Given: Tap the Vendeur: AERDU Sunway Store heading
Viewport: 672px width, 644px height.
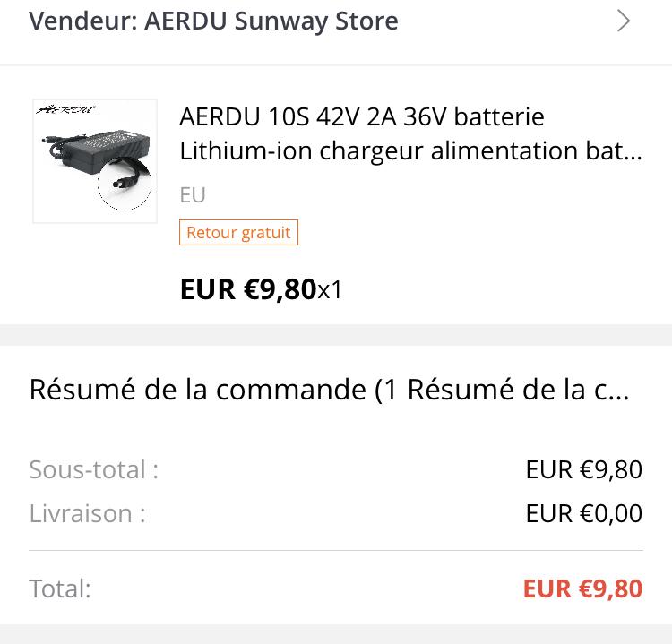Looking at the screenshot, I should point(213,21).
